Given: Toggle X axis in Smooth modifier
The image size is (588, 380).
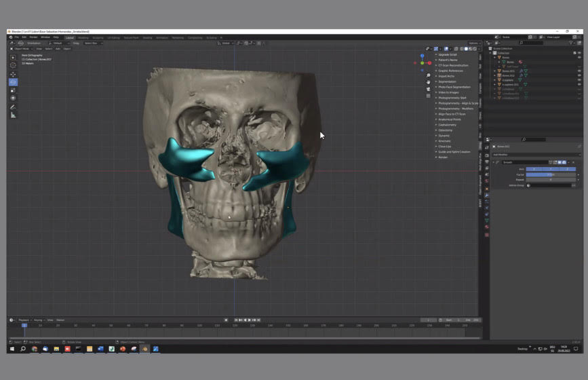Looking at the screenshot, I should [534, 169].
